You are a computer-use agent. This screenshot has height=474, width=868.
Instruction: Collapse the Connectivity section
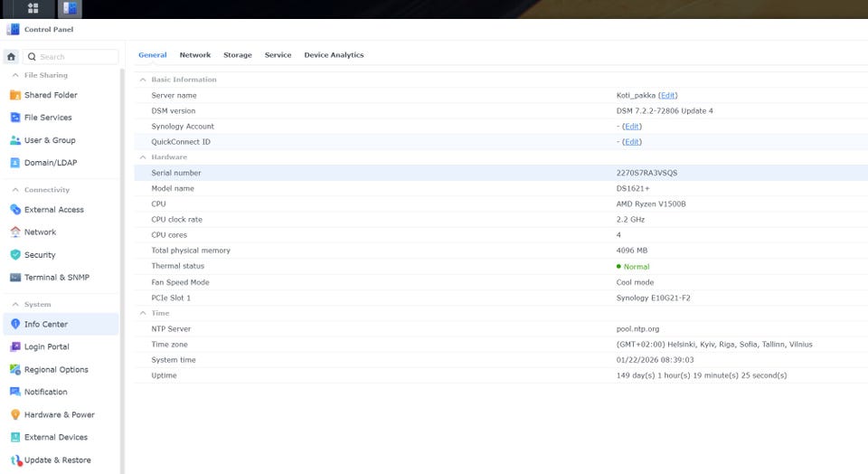[x=15, y=189]
